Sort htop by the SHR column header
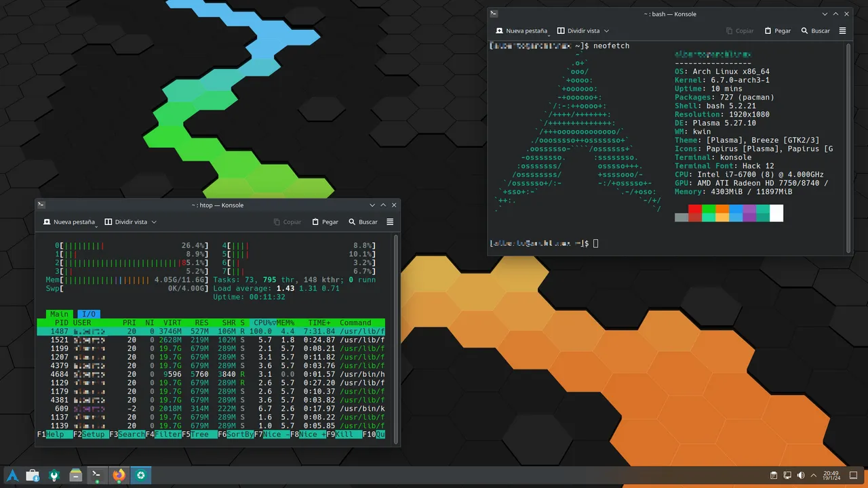Viewport: 868px width, 488px height. coord(229,323)
